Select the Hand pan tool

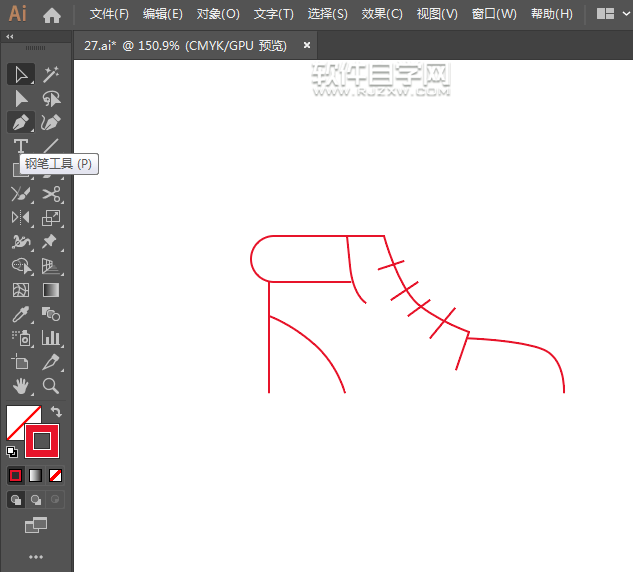20,385
